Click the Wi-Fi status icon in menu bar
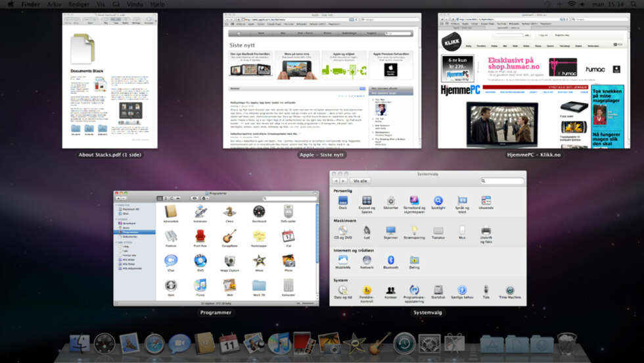 [571, 4]
